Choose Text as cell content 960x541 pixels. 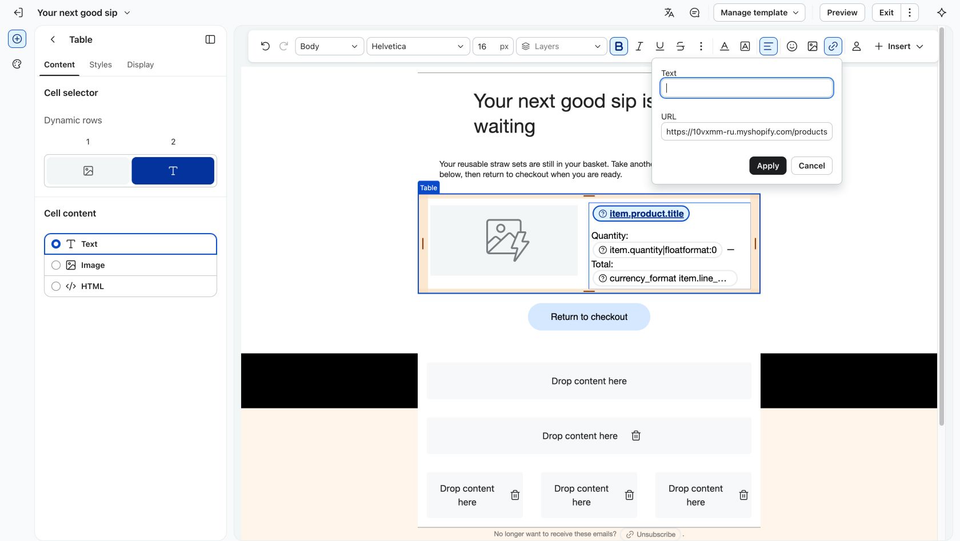pyautogui.click(x=130, y=244)
